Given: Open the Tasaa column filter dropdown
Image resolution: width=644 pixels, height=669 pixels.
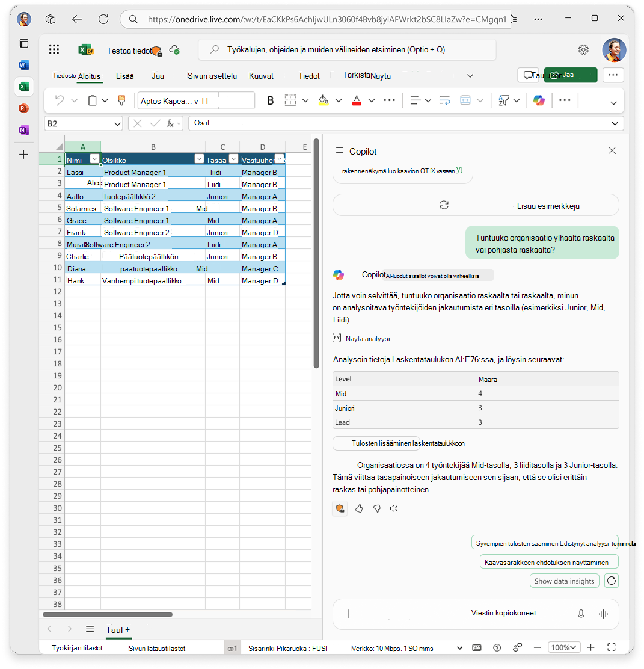Looking at the screenshot, I should point(233,159).
